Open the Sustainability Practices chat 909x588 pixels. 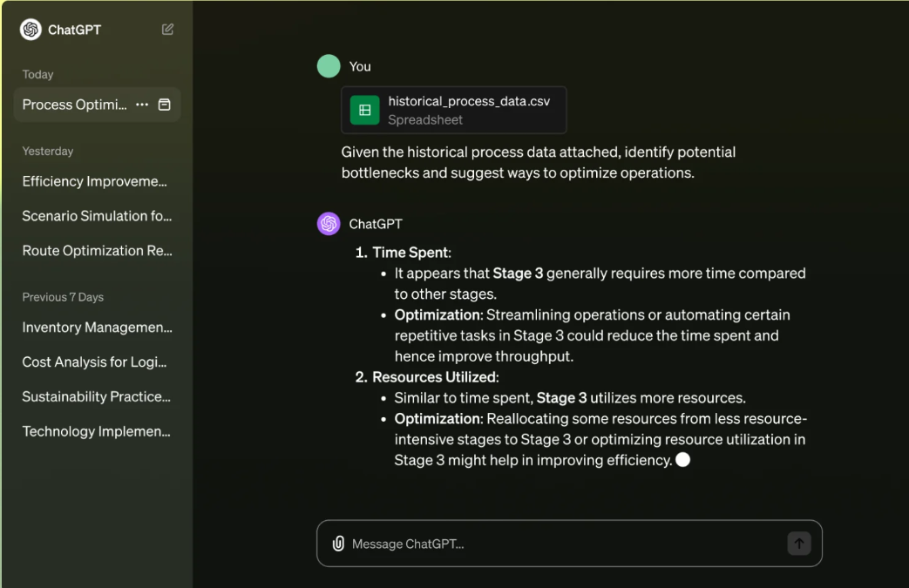click(96, 397)
